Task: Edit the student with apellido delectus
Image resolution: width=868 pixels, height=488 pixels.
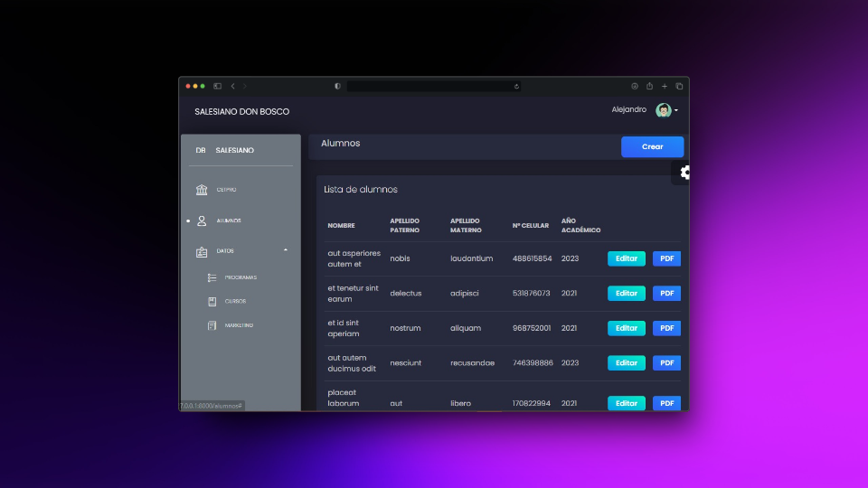Action: coord(626,293)
